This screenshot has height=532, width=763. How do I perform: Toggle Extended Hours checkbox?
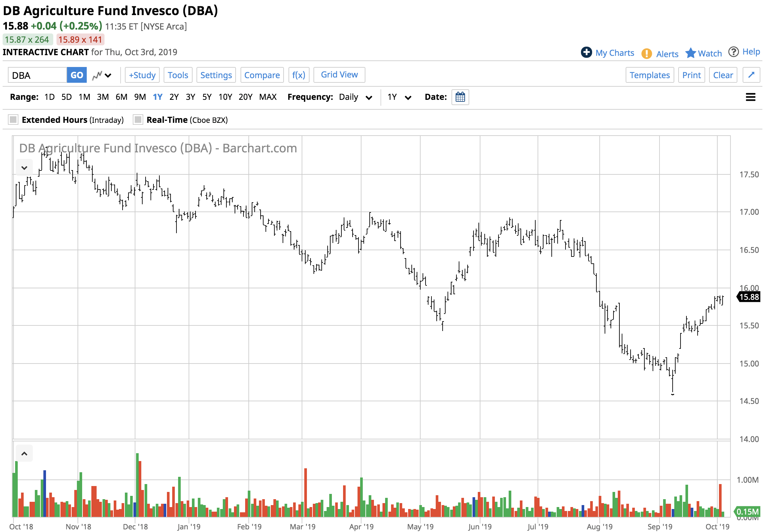point(13,120)
